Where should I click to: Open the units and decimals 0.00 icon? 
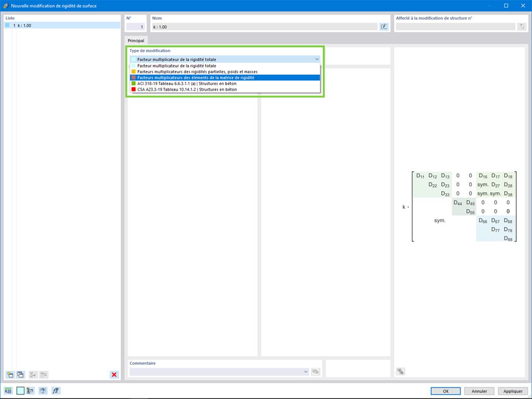(8, 391)
